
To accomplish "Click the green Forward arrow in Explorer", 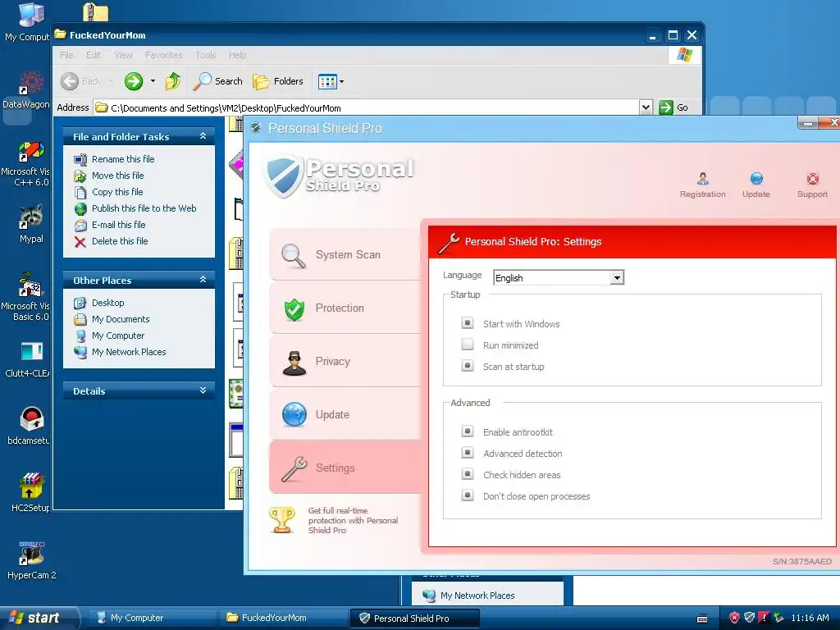I will coord(134,81).
